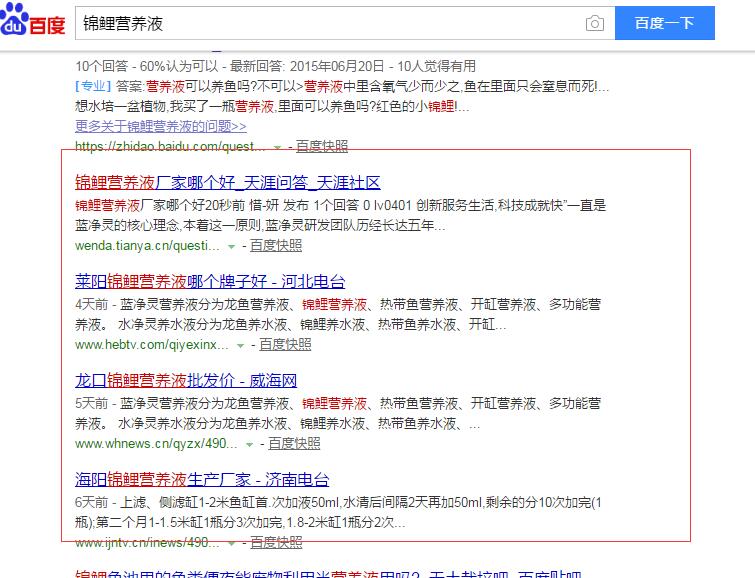Open result 龙口锦鲤营养液批发价 - 威海网
Image resolution: width=755 pixels, height=578 pixels.
[186, 381]
